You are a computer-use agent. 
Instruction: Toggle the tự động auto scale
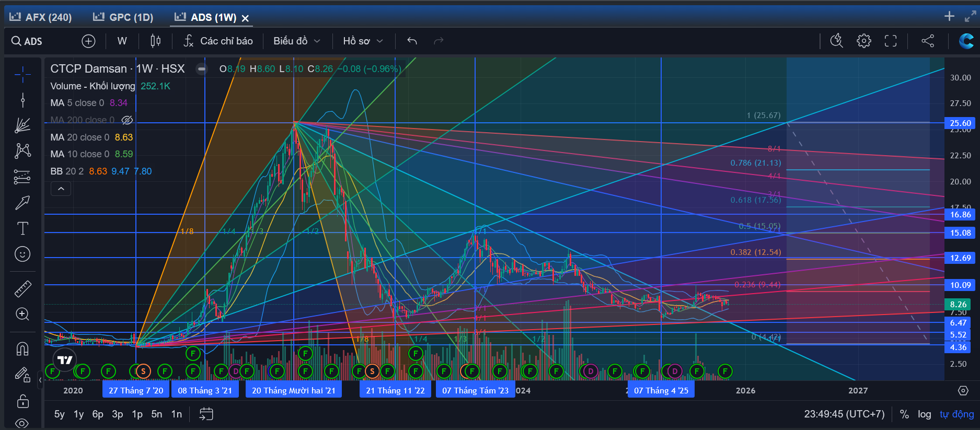pyautogui.click(x=956, y=414)
